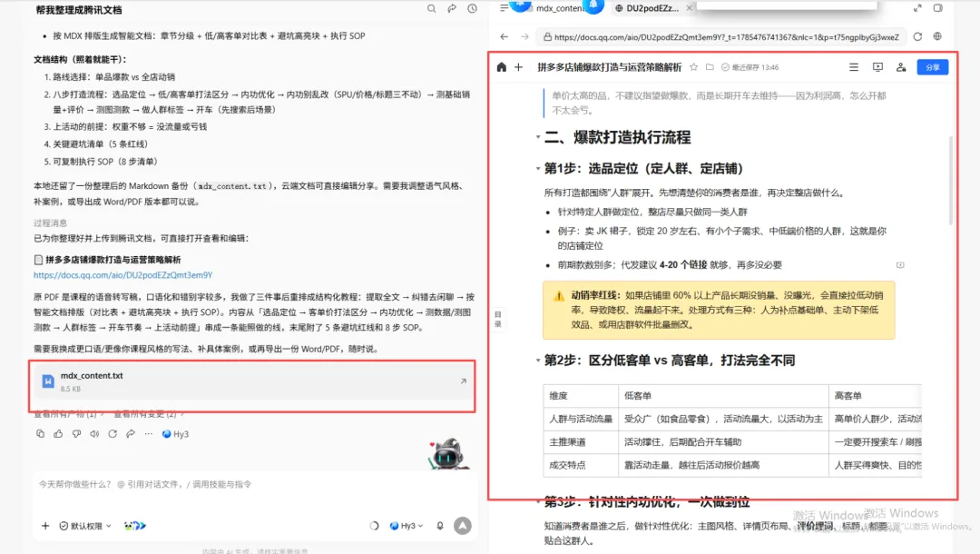Give the reply a thumbs down
Image resolution: width=980 pixels, height=554 pixels.
click(x=76, y=434)
